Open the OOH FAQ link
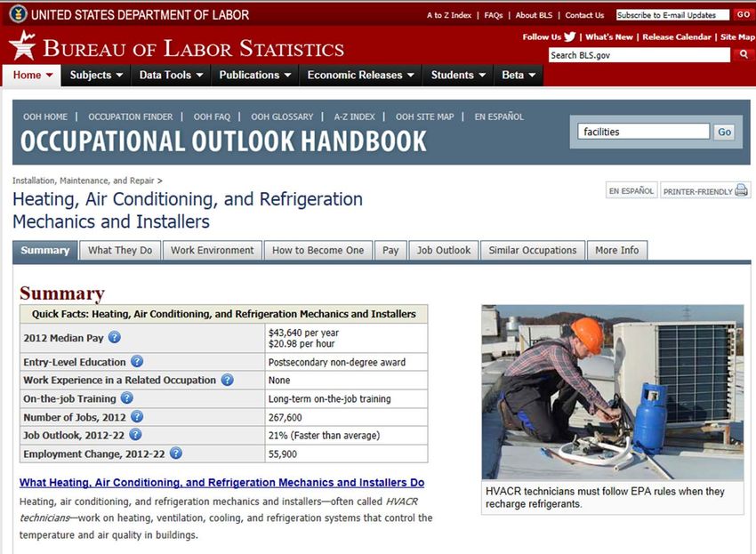Image resolution: width=756 pixels, height=554 pixels. 212,116
